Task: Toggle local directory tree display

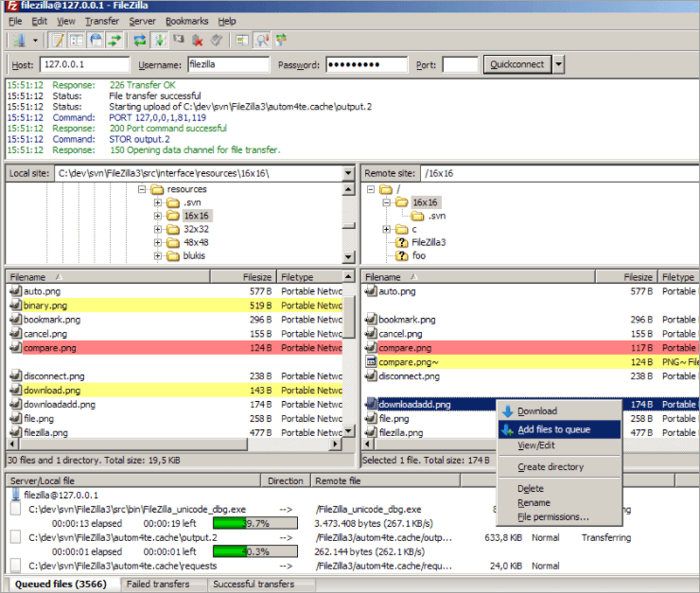Action: [77, 41]
